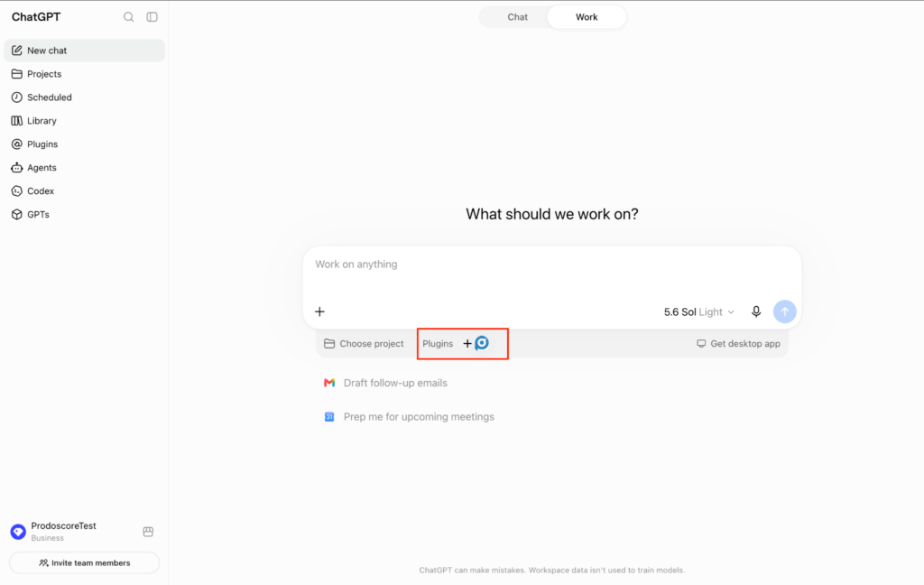Start voice dictation with microphone icon

756,311
